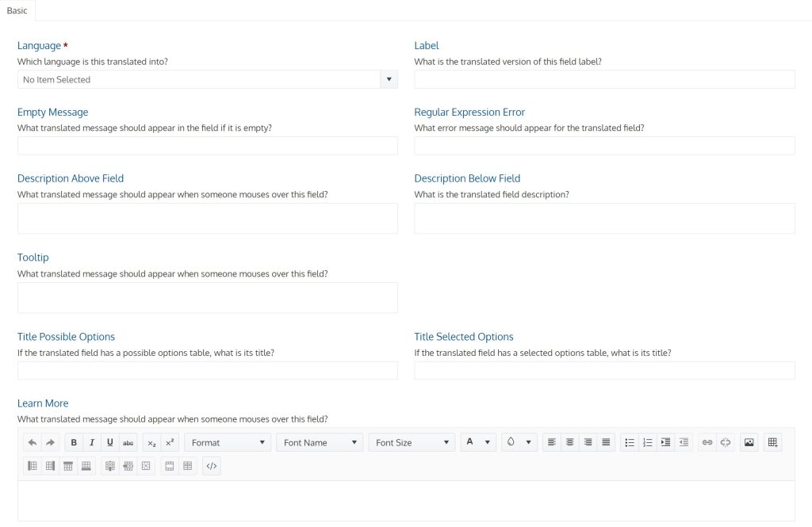This screenshot has width=812, height=527.
Task: Toggle Strikethrough (abc) formatting
Action: point(128,443)
